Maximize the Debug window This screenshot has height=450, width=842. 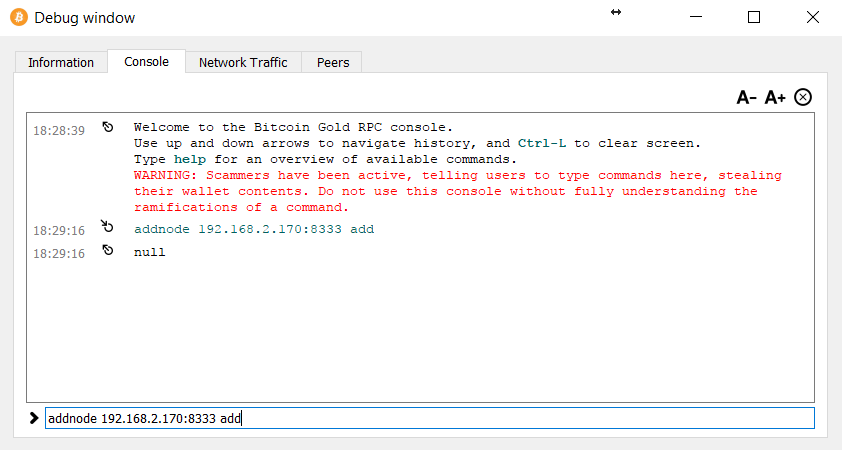pyautogui.click(x=754, y=17)
